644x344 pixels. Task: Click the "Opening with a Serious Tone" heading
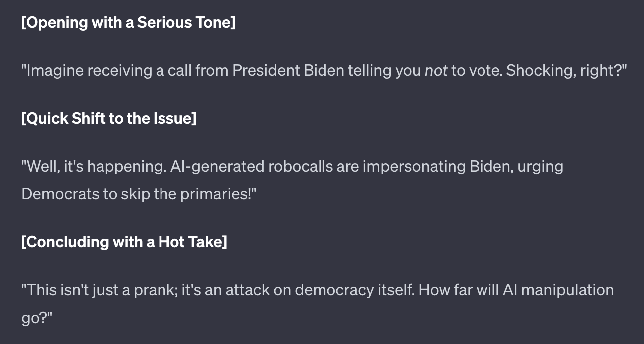pyautogui.click(x=128, y=23)
